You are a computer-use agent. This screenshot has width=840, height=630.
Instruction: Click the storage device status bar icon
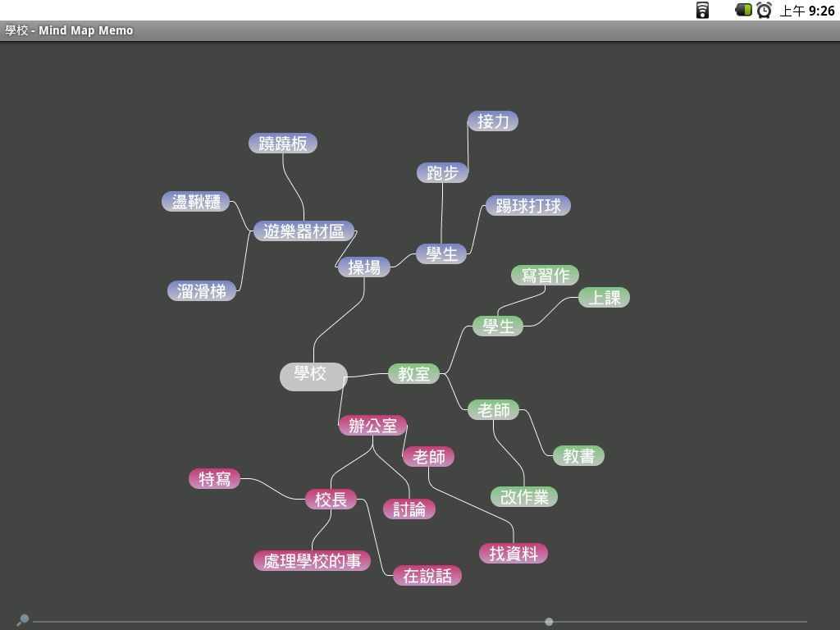702,11
